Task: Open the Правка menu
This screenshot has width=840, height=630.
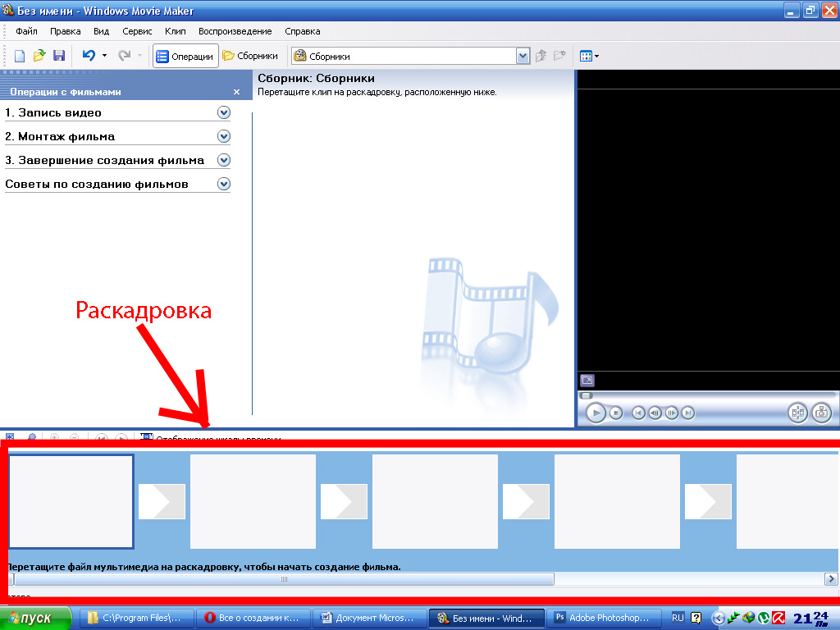Action: [66, 31]
